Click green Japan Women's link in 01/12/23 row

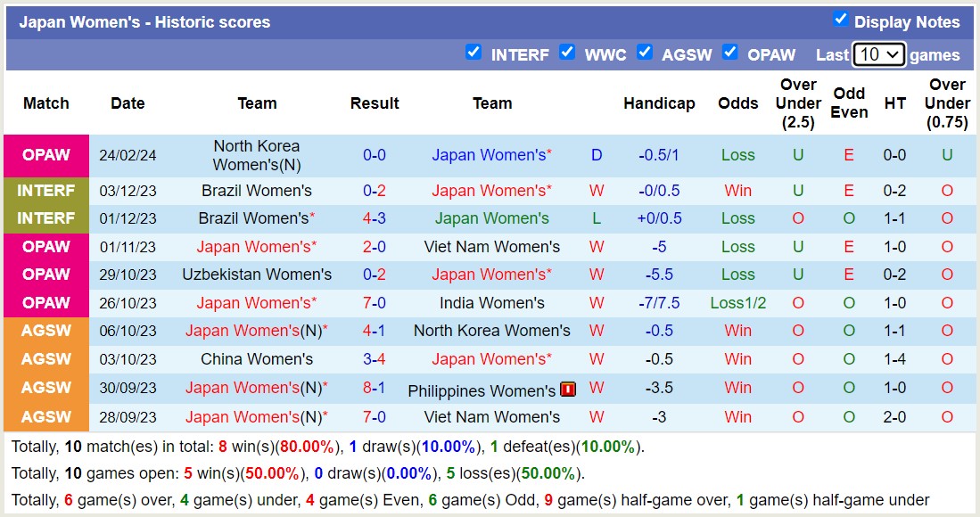click(x=492, y=218)
